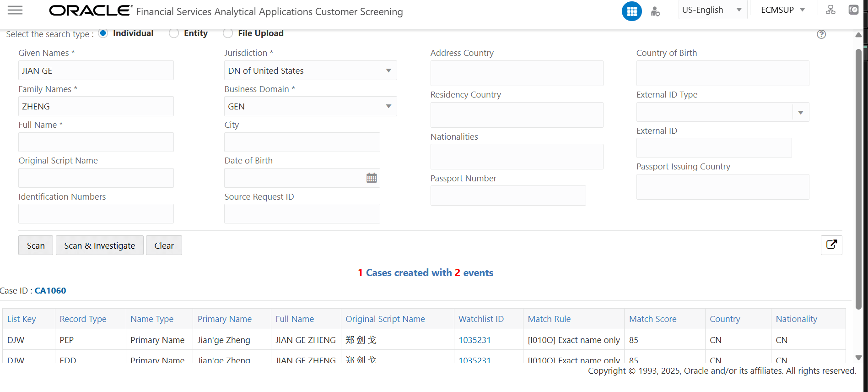Click the hierarchy diagram icon in header
868x392 pixels.
pyautogui.click(x=830, y=10)
